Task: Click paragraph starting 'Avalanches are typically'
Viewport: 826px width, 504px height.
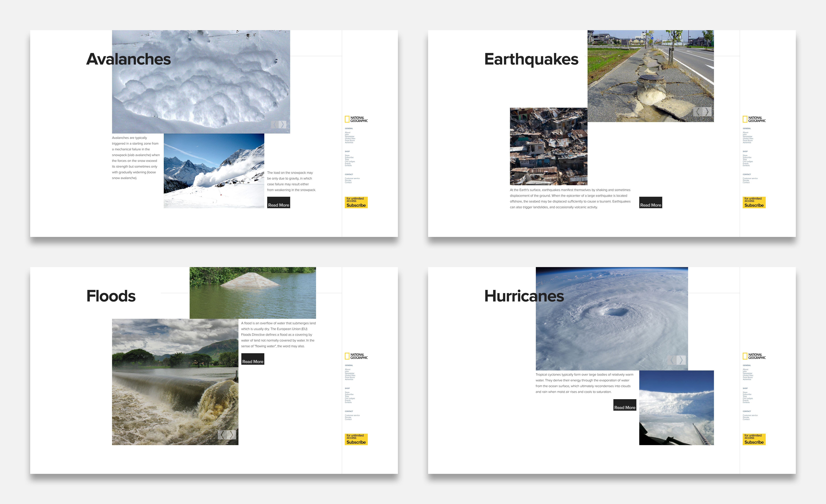Action: pos(136,158)
